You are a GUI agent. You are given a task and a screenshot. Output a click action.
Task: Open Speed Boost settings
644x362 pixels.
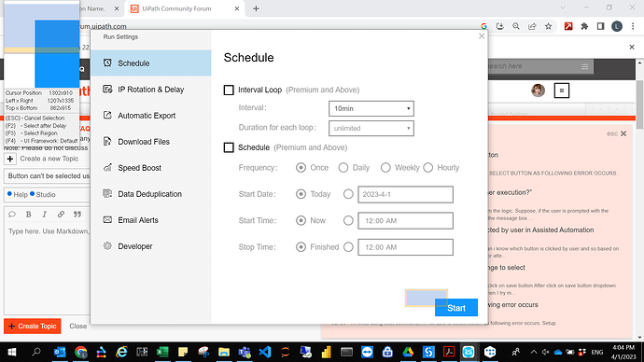[151, 168]
